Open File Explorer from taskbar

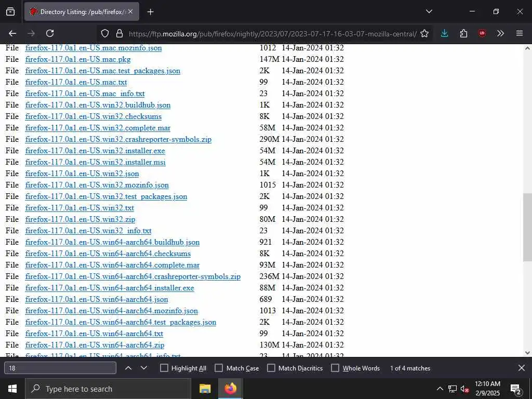pyautogui.click(x=205, y=389)
